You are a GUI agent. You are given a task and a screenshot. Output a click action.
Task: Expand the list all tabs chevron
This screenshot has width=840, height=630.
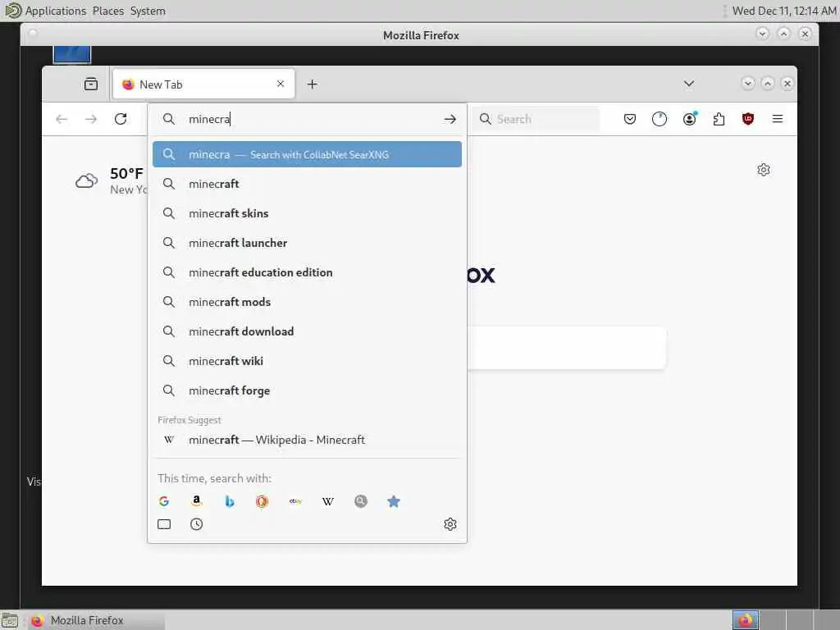coord(689,84)
